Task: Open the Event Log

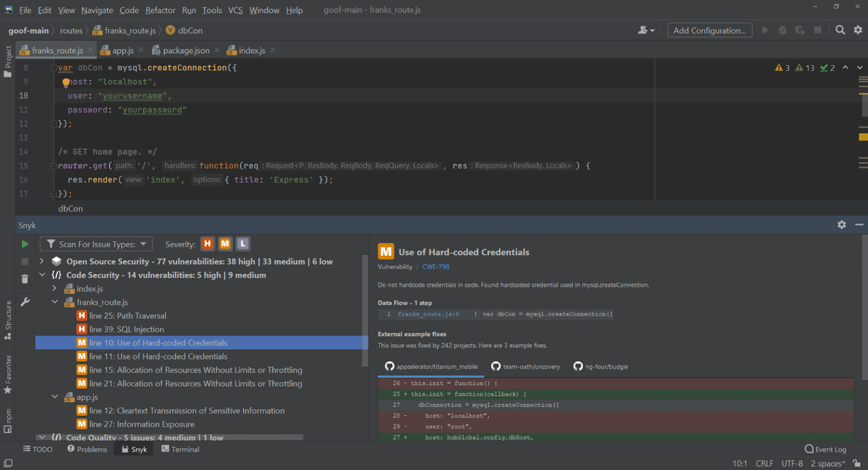Action: pyautogui.click(x=825, y=449)
